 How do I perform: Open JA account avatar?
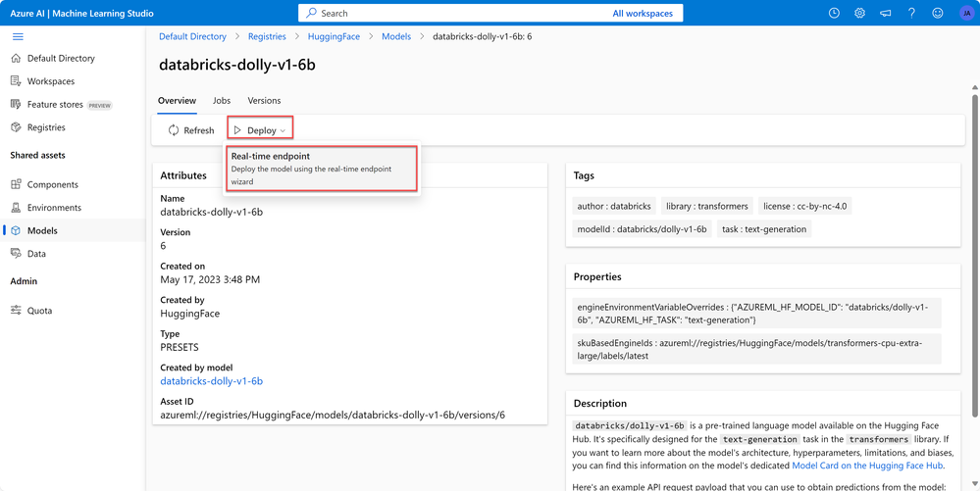(x=966, y=13)
